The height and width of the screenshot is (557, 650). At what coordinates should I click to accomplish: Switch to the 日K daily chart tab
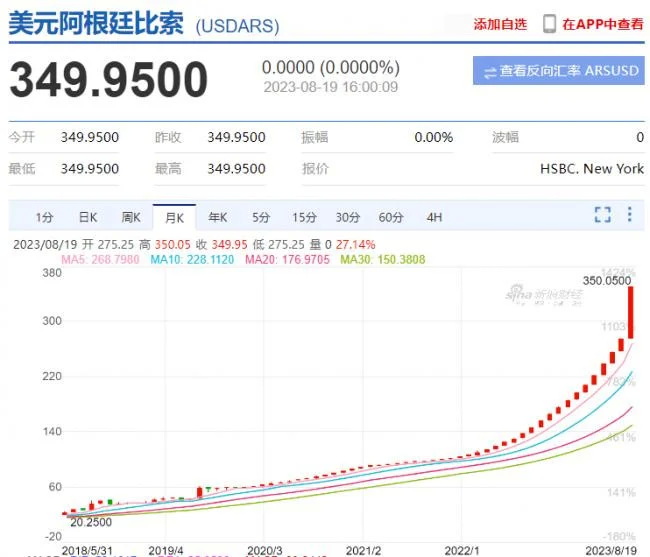88,216
